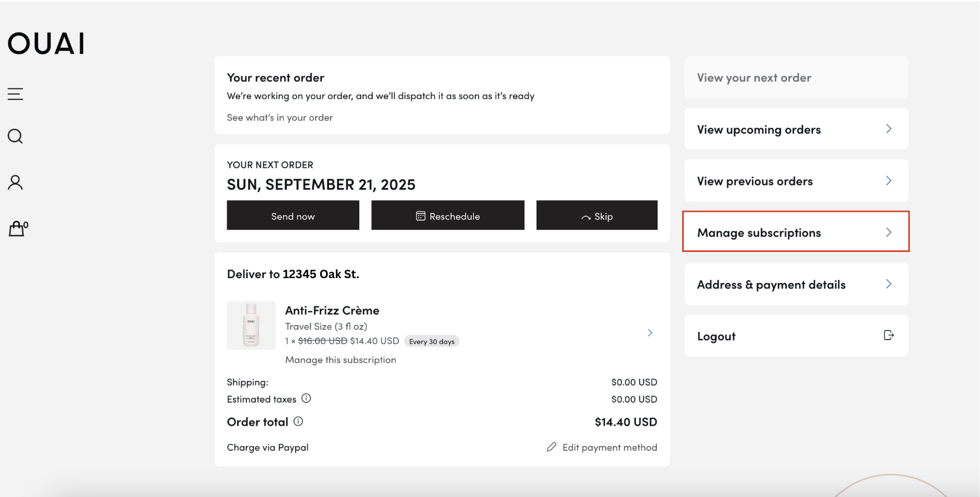Open Address & payment details
Image resolution: width=980 pixels, height=497 pixels.
pos(795,284)
